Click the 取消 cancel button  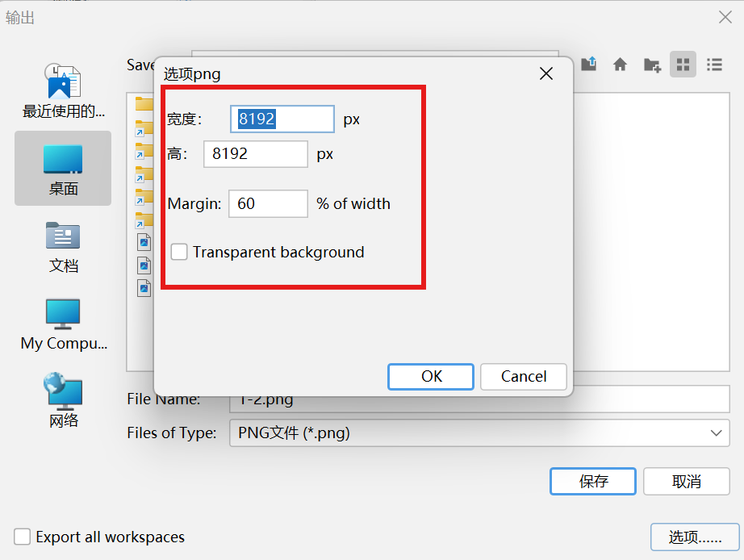(x=686, y=481)
